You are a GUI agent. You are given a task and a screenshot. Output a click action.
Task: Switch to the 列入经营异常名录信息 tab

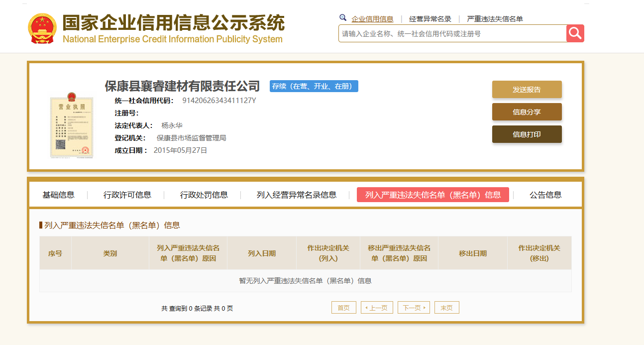coord(297,195)
